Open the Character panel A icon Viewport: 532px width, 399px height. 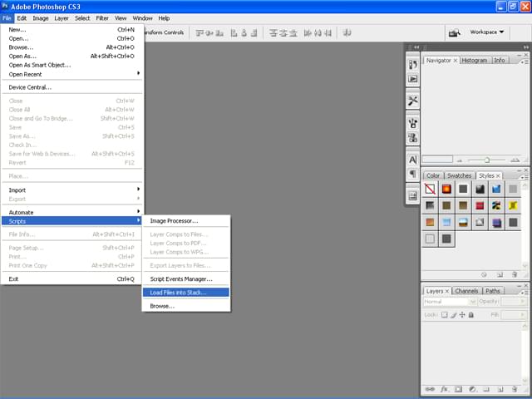[x=412, y=160]
